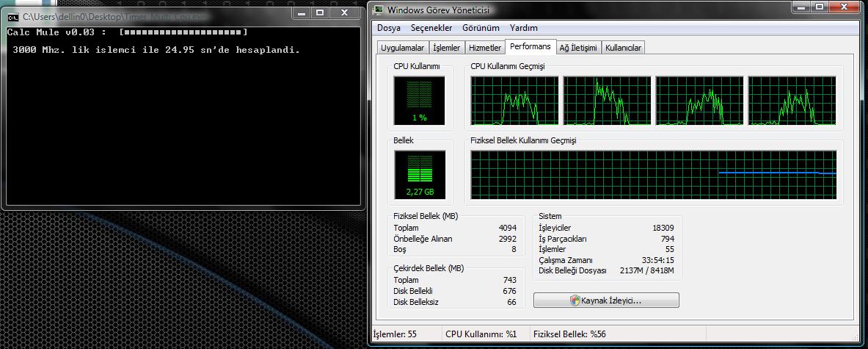Close the command prompt window
Image resolution: width=868 pixels, height=349 pixels.
[344, 12]
